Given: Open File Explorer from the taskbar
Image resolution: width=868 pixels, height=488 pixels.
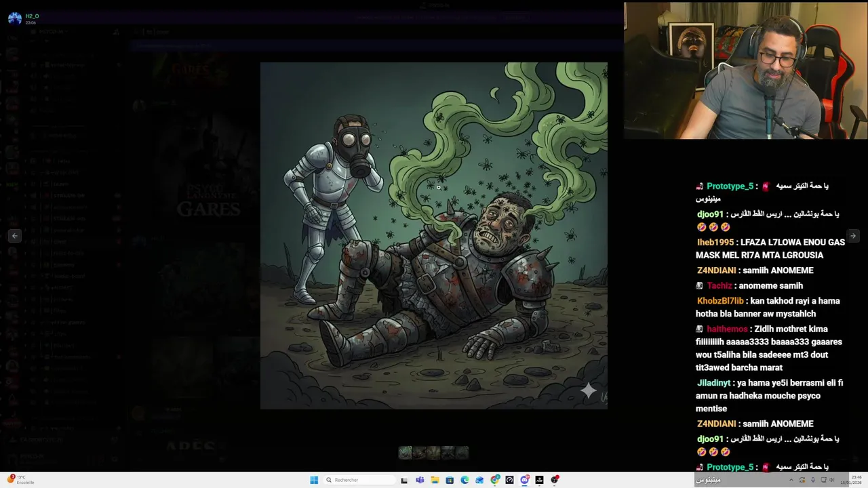Looking at the screenshot, I should pyautogui.click(x=435, y=480).
